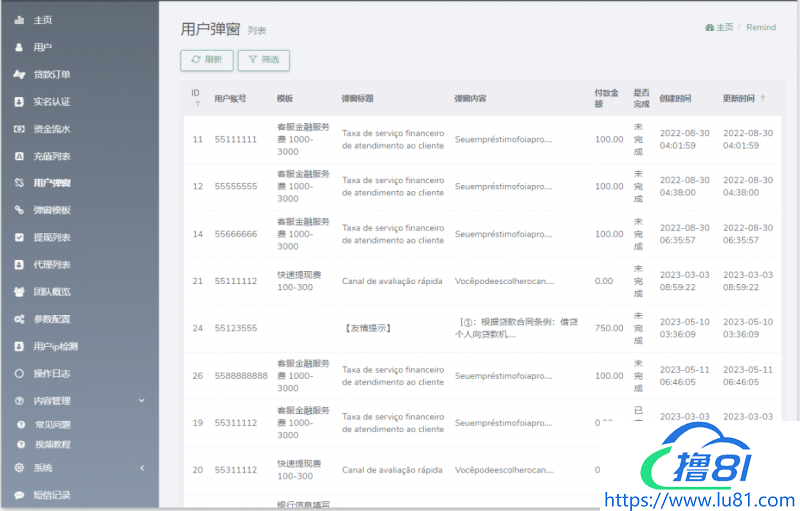Click the 参数配置 gears icon

tap(19, 319)
